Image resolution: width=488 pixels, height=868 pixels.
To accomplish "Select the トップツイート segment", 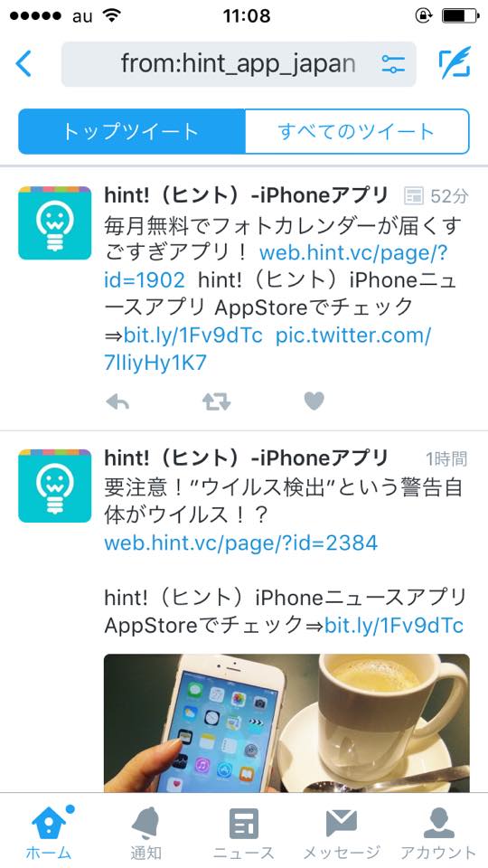I will [x=132, y=131].
